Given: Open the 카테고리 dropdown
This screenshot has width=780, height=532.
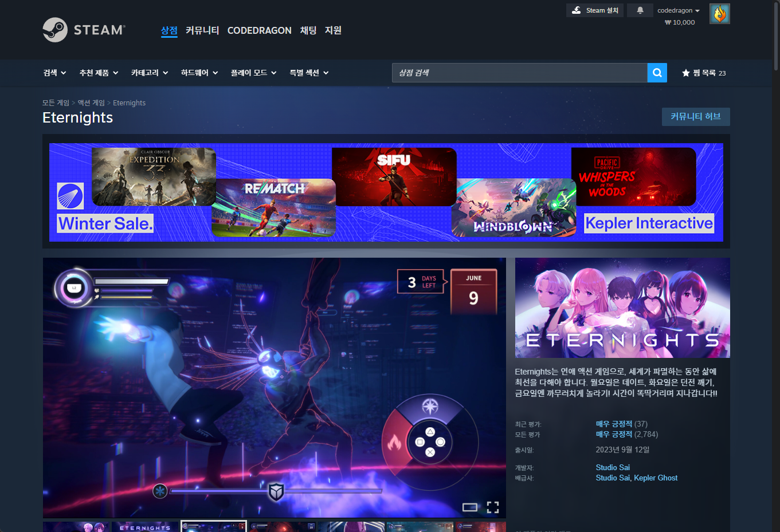Looking at the screenshot, I should point(150,73).
